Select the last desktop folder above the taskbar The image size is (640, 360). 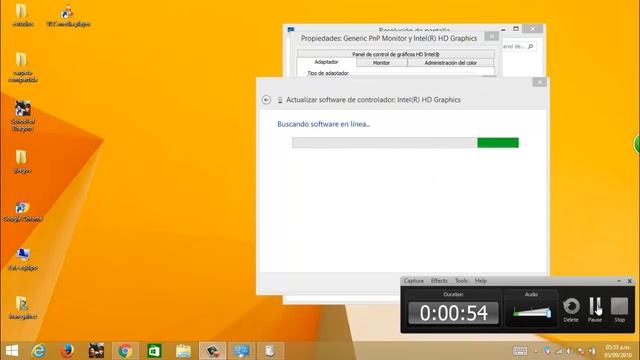(22, 308)
